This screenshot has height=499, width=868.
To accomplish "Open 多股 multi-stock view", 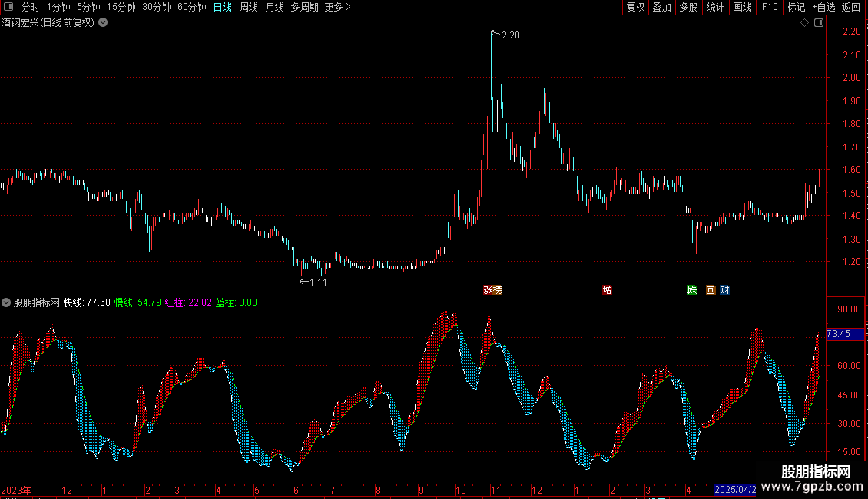I will click(x=689, y=7).
